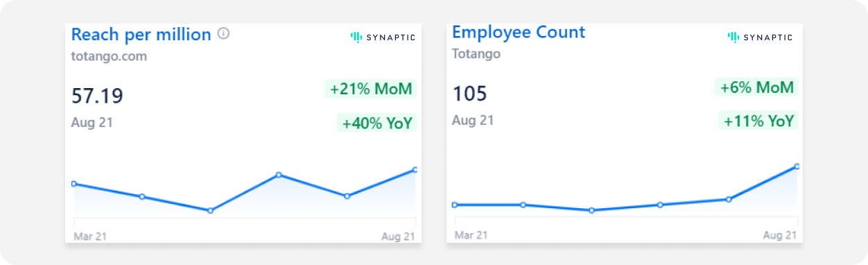The image size is (868, 265).
Task: Click the +40% YoY badge
Action: coord(377,123)
